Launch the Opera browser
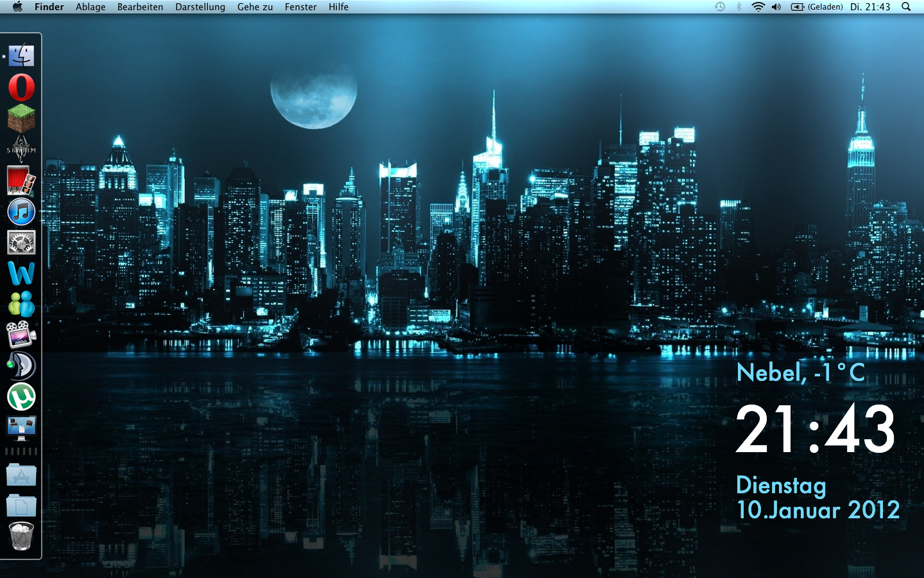 click(21, 87)
